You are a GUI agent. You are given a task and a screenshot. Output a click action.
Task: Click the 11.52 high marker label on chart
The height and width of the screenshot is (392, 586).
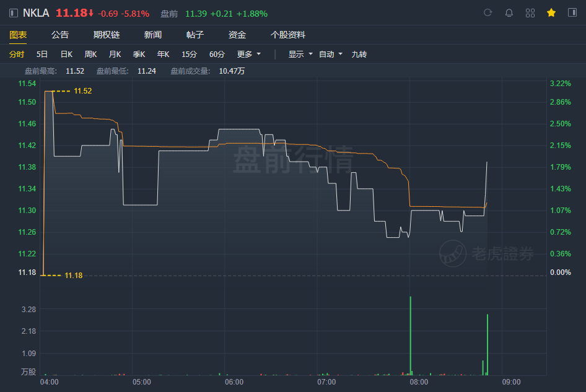click(x=82, y=91)
